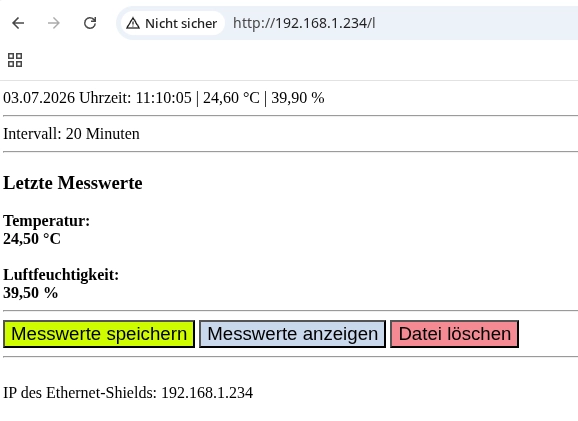Click the 'IP des Ethernet-Shields' text line

pos(128,393)
